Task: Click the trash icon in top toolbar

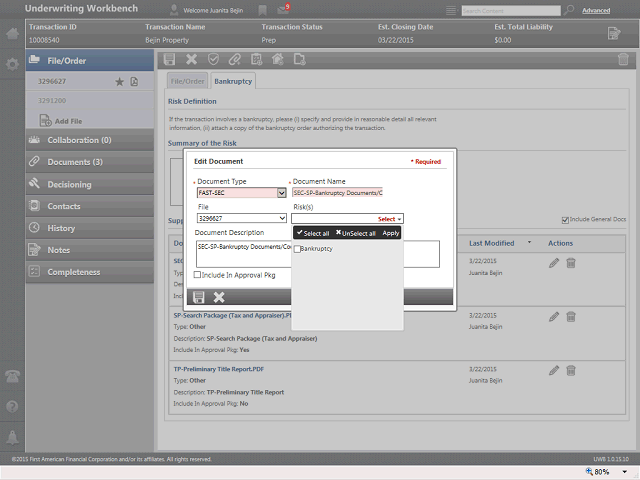Action: 623,60
